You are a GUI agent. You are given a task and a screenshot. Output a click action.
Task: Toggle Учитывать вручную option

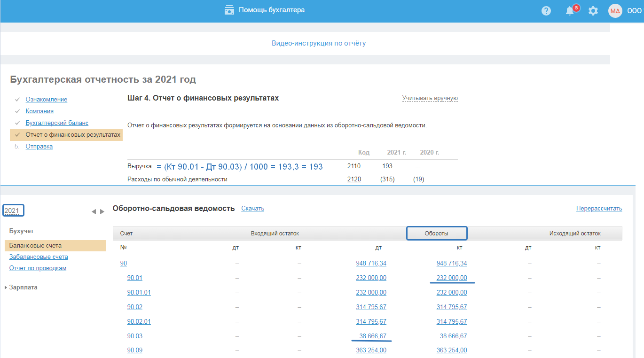pyautogui.click(x=430, y=98)
